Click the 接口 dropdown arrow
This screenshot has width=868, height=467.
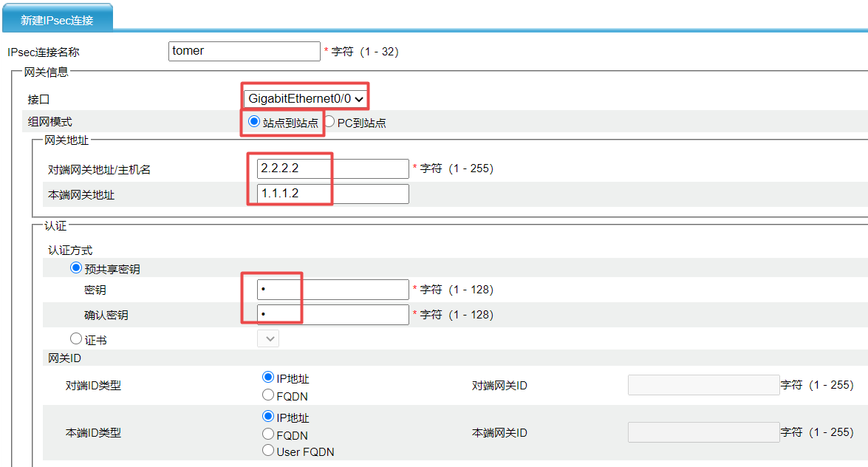pyautogui.click(x=359, y=98)
